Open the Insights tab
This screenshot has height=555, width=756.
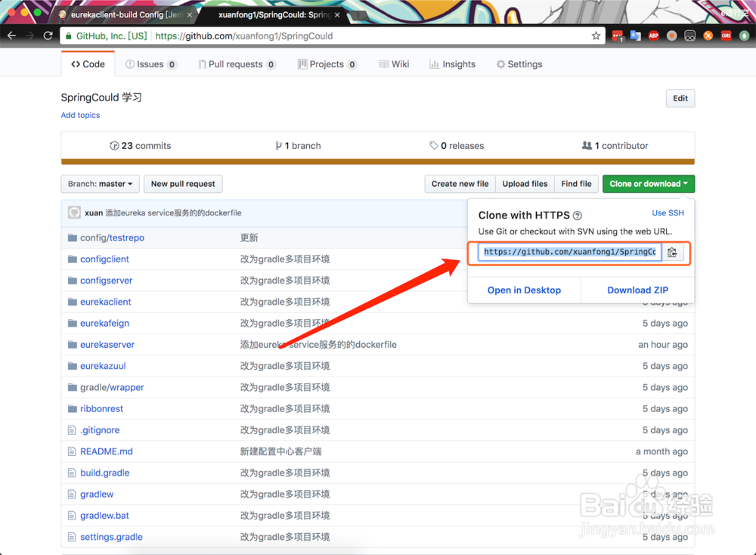(452, 64)
